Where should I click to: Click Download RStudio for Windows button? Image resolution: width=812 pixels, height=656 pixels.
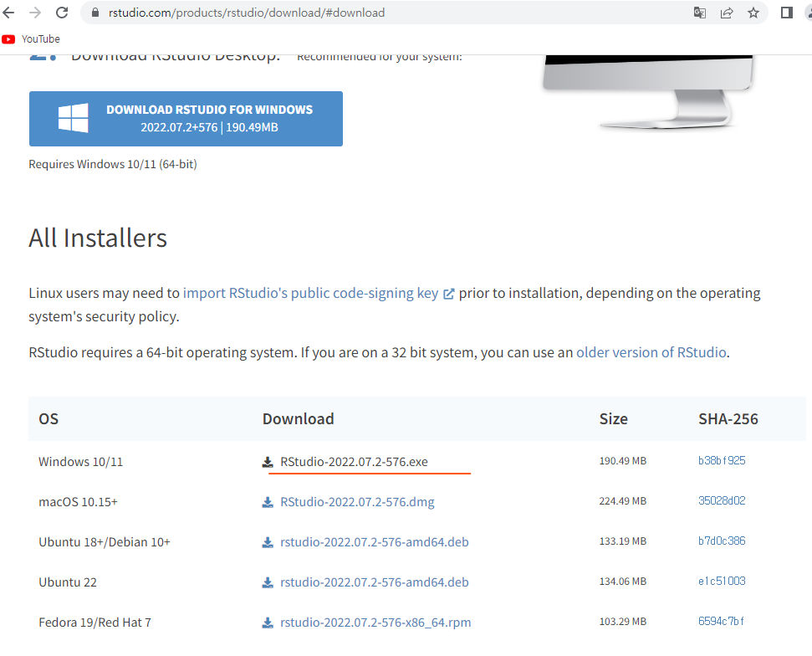point(186,119)
